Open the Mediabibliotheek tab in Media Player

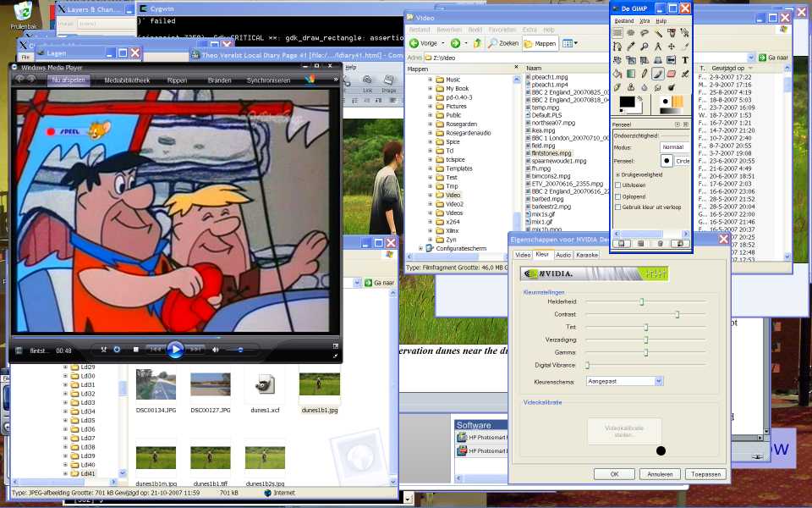pyautogui.click(x=127, y=80)
